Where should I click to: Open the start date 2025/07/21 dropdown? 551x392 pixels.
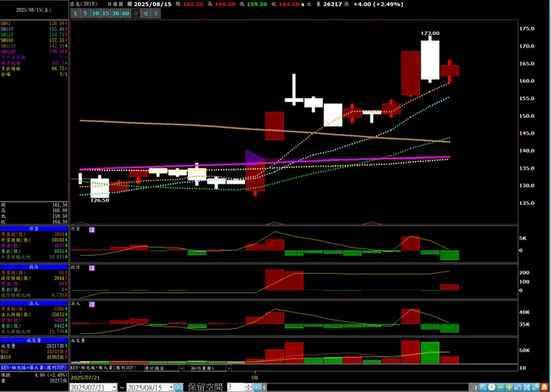point(114,388)
